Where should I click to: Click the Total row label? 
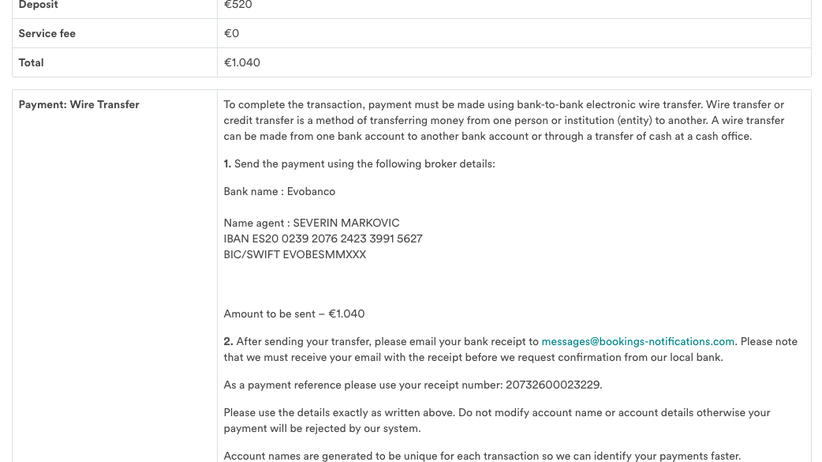[31, 63]
